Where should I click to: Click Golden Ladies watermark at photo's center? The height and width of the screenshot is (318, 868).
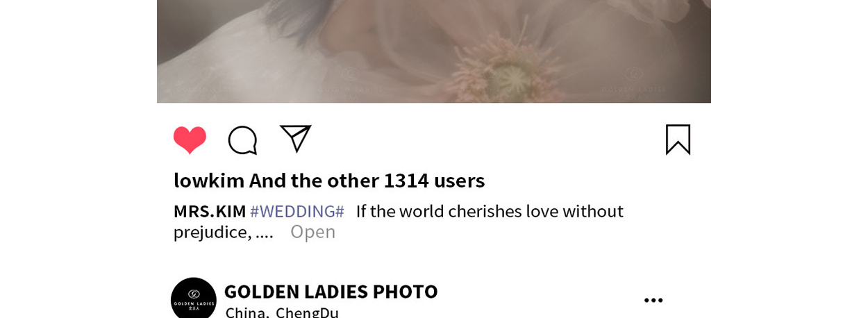click(349, 82)
